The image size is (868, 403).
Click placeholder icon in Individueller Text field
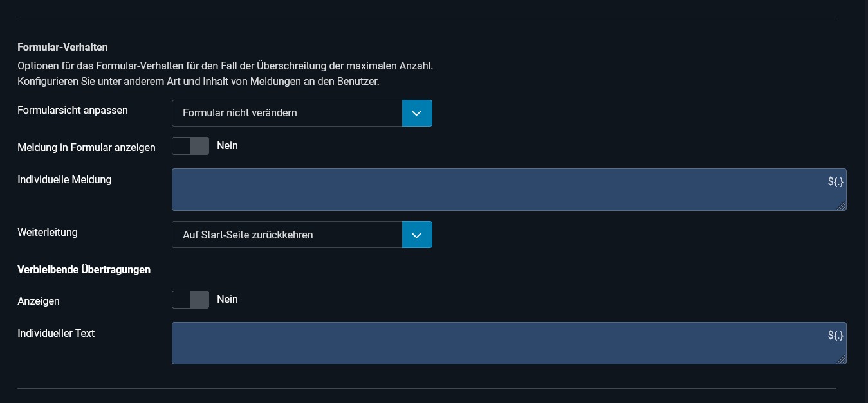coord(835,336)
